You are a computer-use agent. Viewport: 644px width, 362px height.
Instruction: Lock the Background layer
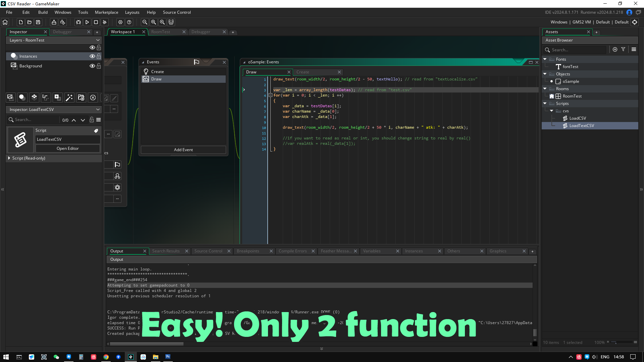[99, 66]
